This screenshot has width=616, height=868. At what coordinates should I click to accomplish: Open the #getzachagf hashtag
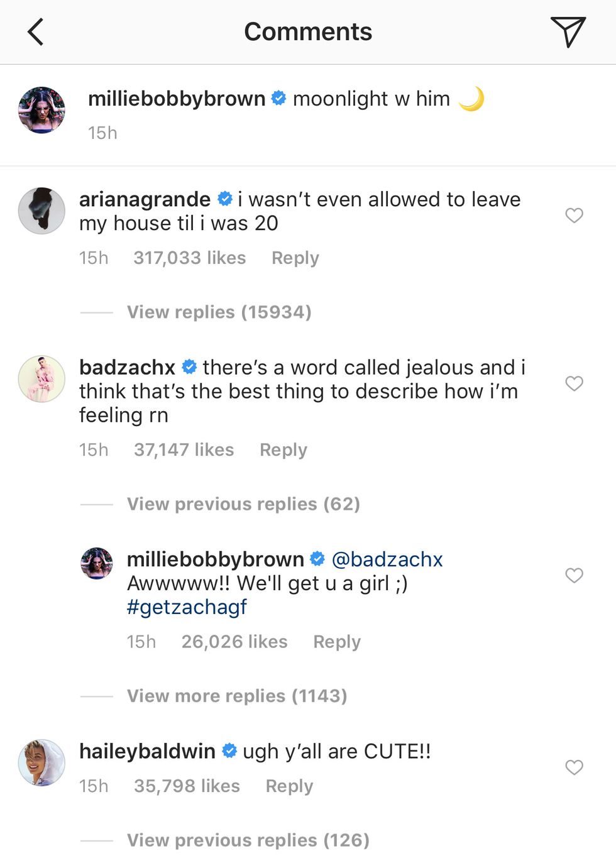[x=187, y=607]
